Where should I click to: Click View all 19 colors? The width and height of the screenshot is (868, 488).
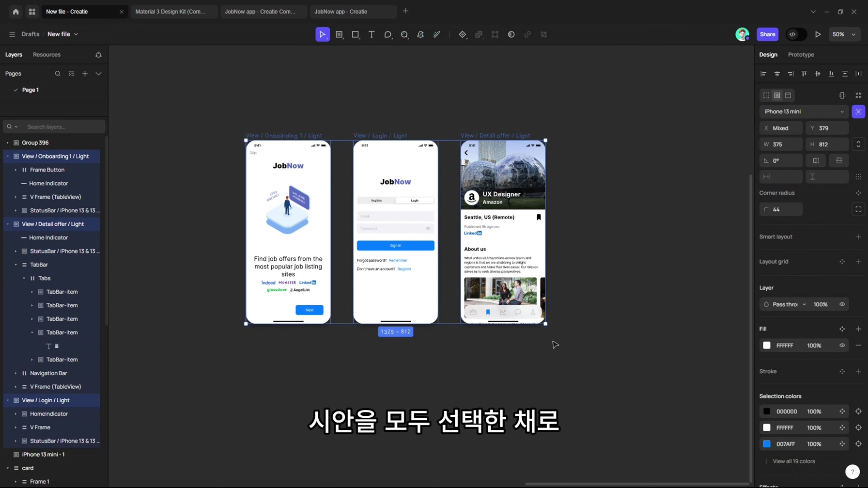[793, 461]
